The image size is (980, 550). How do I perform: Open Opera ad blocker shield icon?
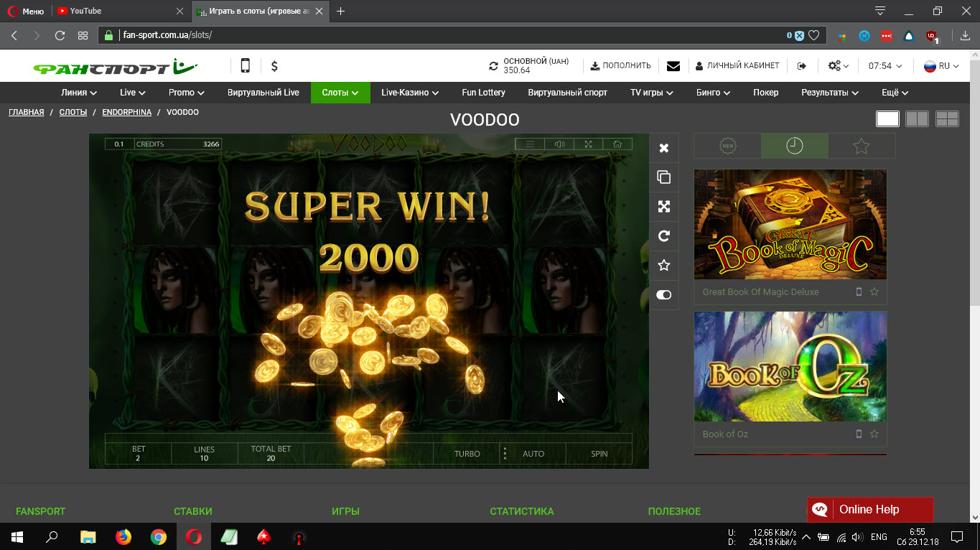(x=799, y=35)
